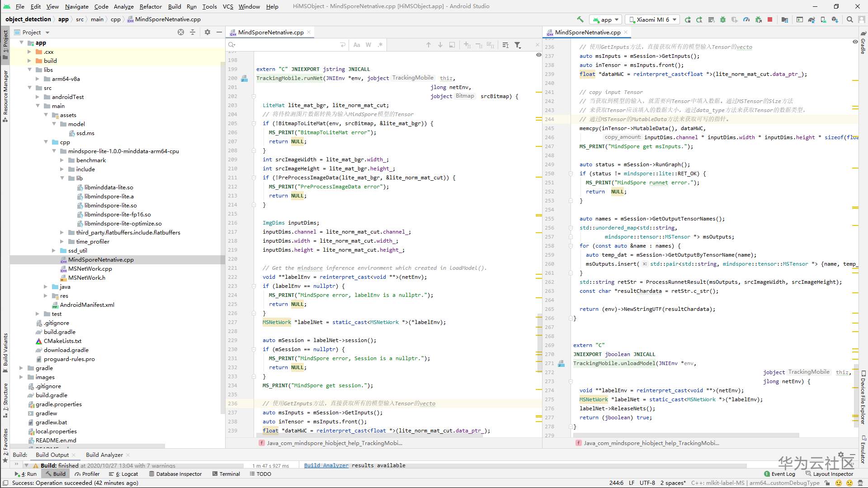Toggle Match Case in find bar
This screenshot has height=488, width=868.
(357, 45)
